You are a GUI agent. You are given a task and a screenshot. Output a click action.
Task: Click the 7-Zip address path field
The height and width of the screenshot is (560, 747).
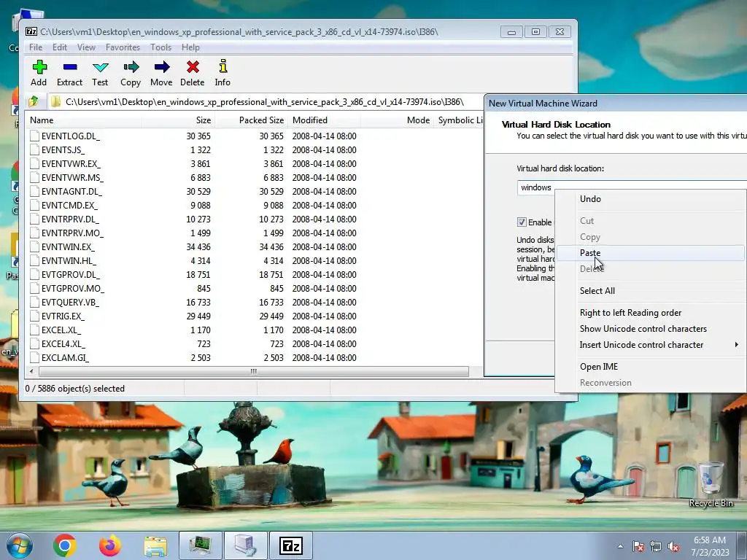point(264,102)
